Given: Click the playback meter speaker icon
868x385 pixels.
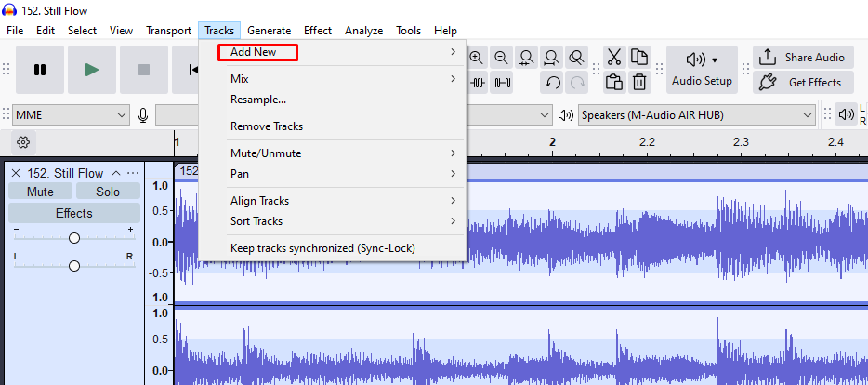Looking at the screenshot, I should (x=846, y=114).
